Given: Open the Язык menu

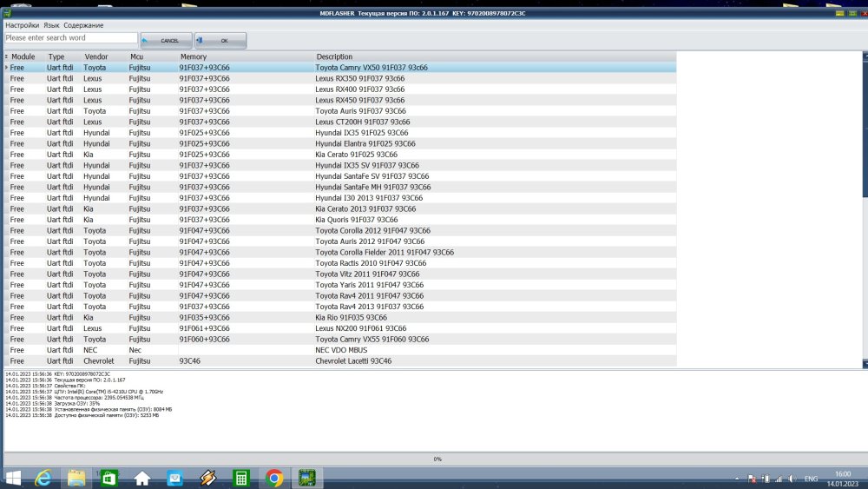Looking at the screenshot, I should tap(51, 25).
